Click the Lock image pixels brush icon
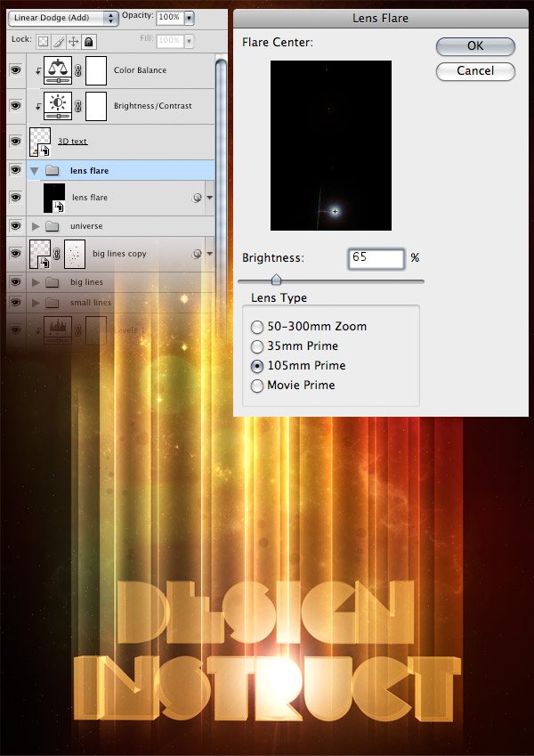Viewport: 534px width, 756px height. tap(59, 42)
